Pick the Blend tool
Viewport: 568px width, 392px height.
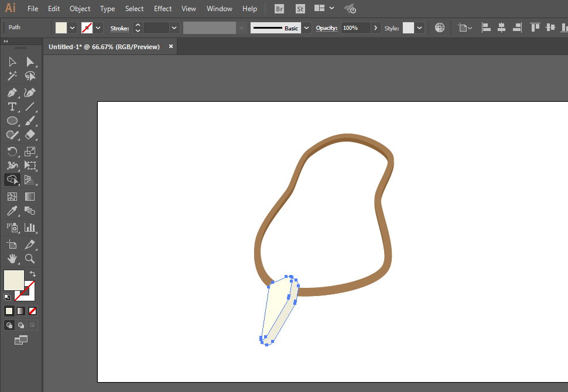coord(30,211)
